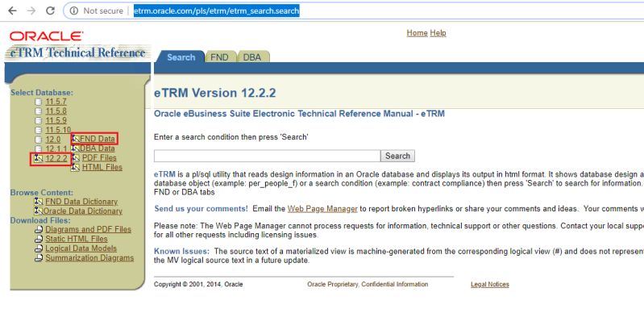
Task: Open the Summarization Diagrams link
Action: click(x=89, y=257)
